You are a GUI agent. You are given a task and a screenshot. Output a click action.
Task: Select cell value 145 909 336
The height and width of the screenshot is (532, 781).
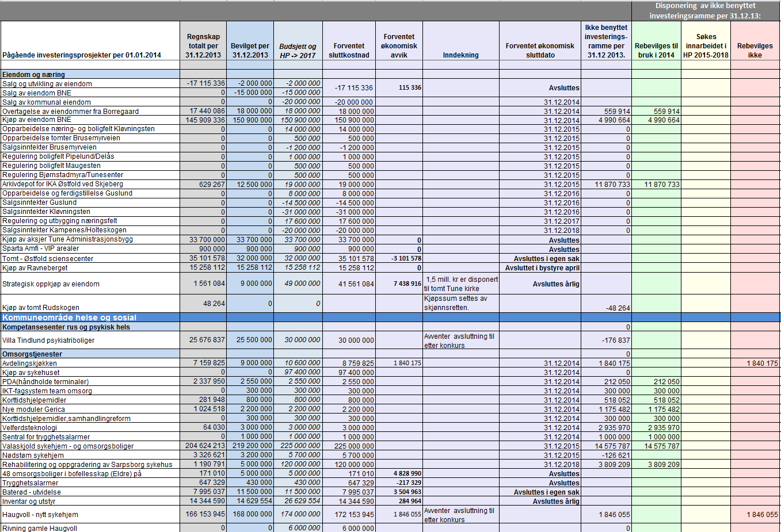(x=205, y=120)
